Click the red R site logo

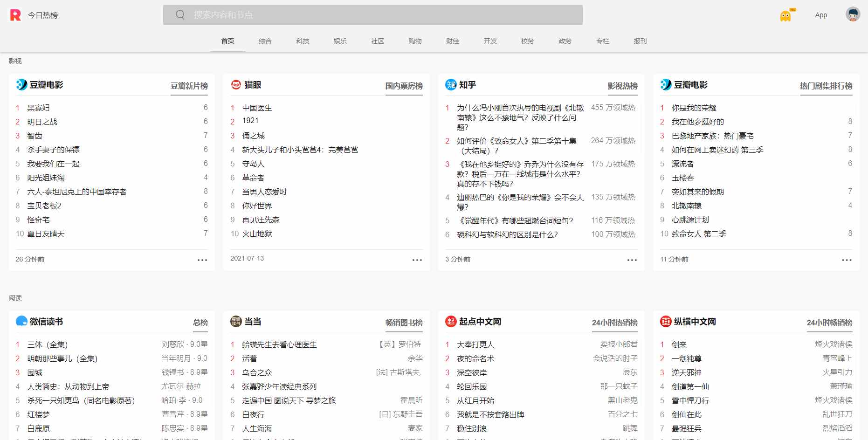pos(15,15)
